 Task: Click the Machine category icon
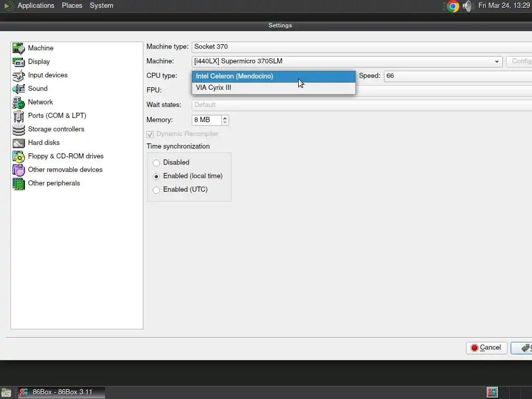[x=19, y=48]
